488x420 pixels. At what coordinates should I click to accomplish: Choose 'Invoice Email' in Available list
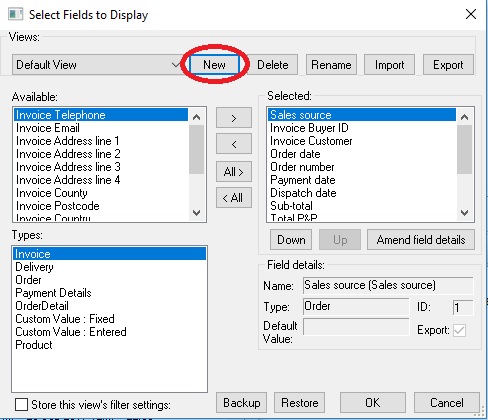[48, 128]
